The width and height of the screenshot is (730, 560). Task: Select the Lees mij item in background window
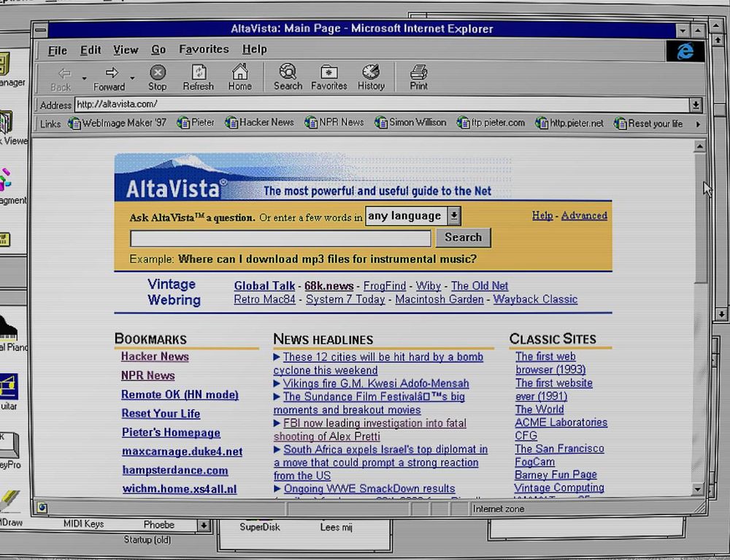(336, 527)
